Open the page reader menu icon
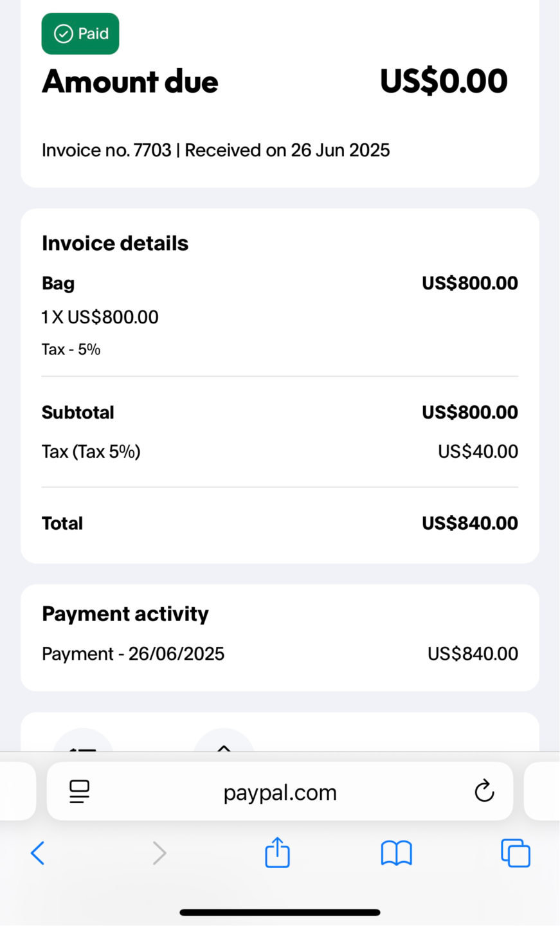This screenshot has height=926, width=560. click(80, 792)
